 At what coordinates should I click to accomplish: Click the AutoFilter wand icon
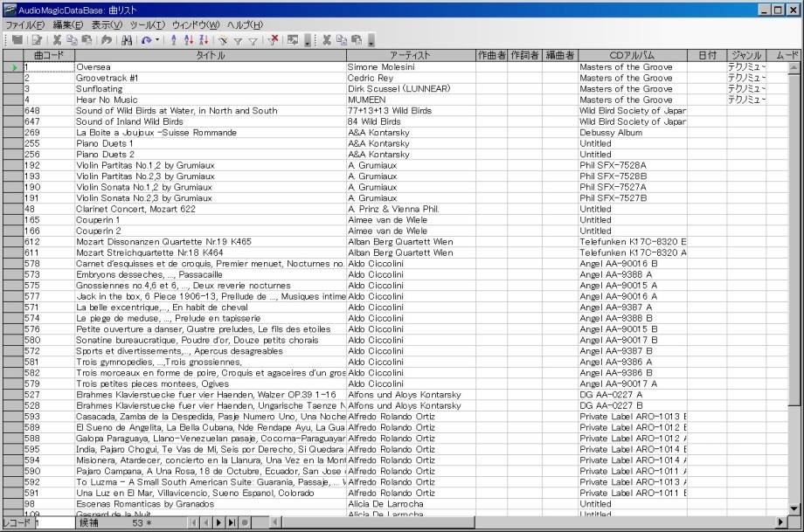coord(223,40)
